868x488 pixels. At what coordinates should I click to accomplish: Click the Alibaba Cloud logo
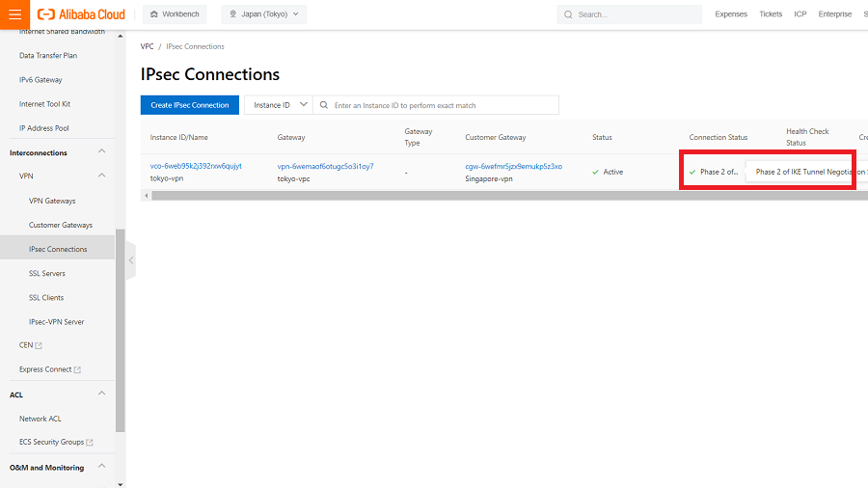coord(80,14)
